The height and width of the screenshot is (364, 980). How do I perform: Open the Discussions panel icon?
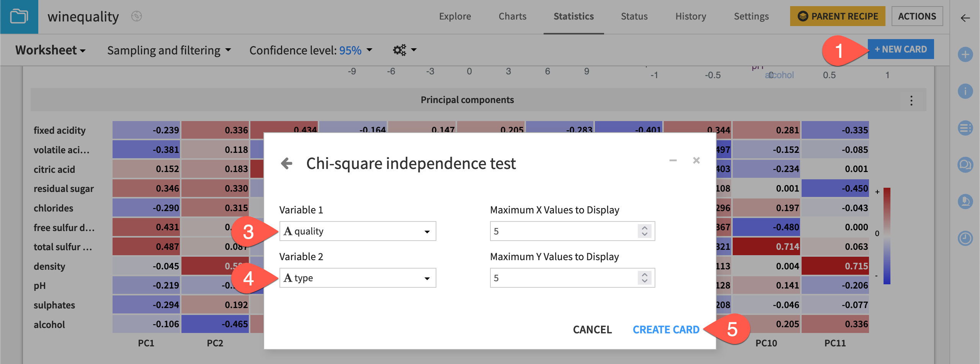(965, 164)
